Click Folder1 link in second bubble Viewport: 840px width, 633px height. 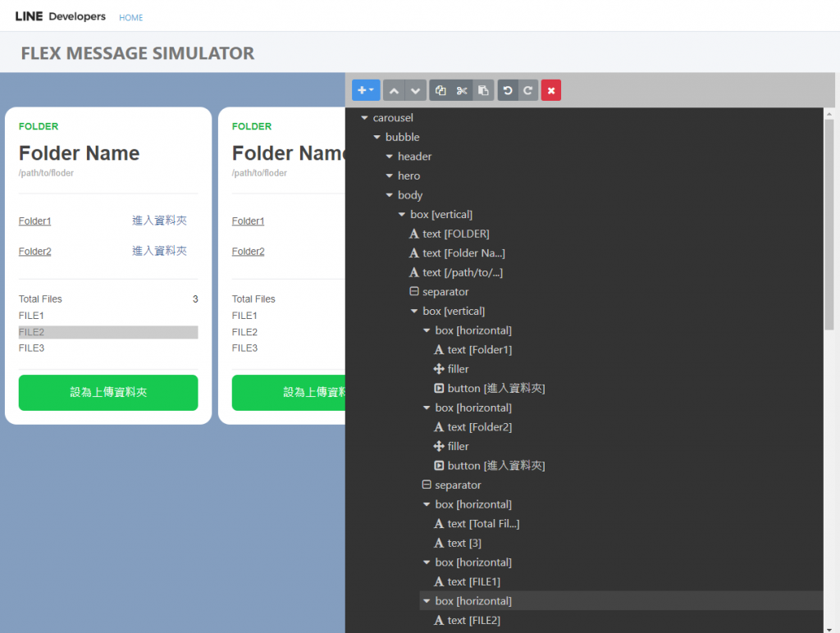248,221
